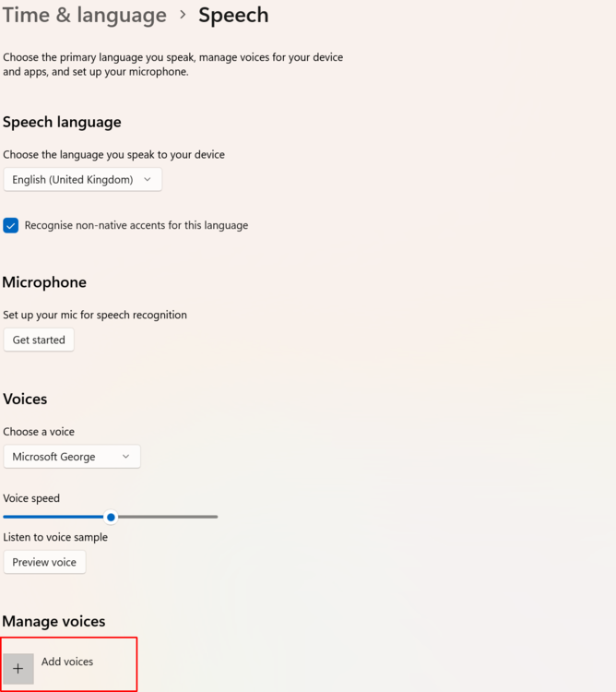
Task: Go back to Time & language breadcrumb
Action: (84, 15)
